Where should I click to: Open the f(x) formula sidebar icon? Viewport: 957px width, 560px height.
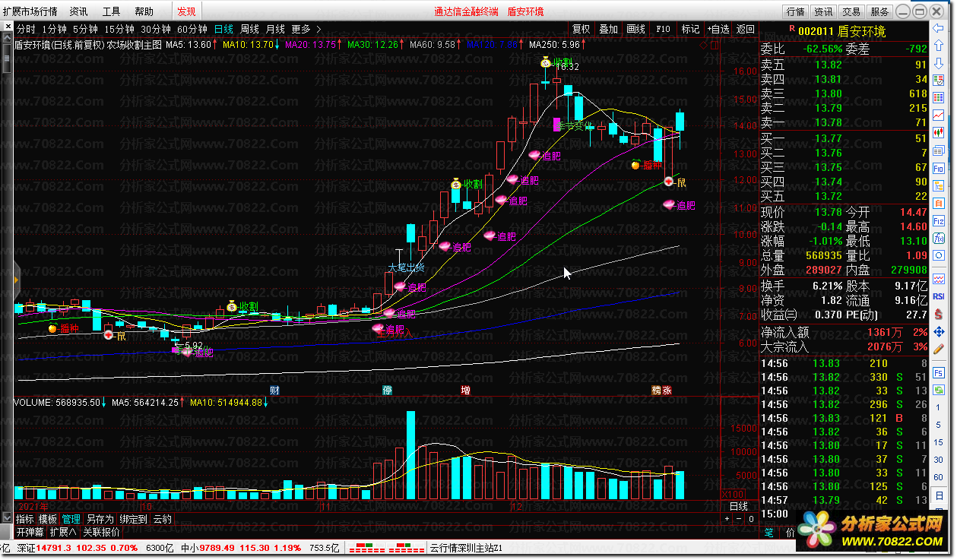tap(938, 238)
